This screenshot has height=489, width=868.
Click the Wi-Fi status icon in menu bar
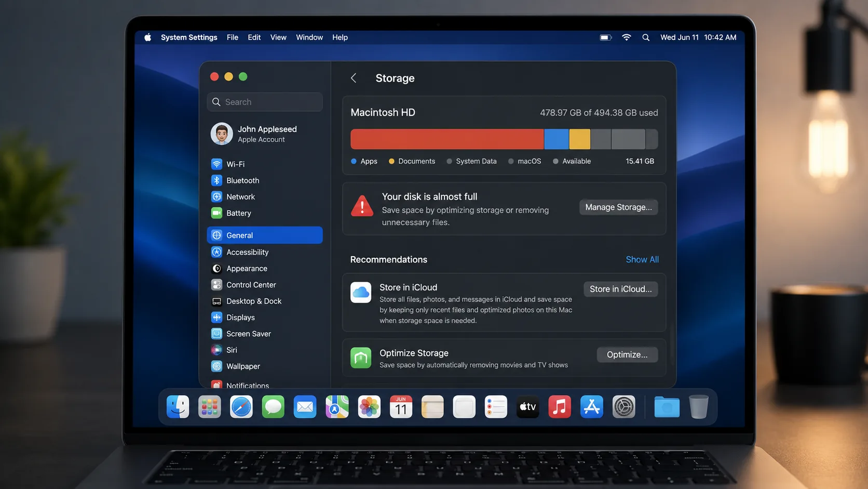627,37
